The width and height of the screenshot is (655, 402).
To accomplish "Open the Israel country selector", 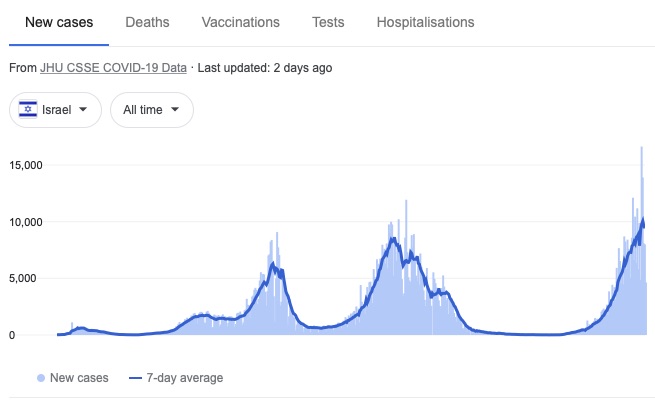I will coord(56,110).
